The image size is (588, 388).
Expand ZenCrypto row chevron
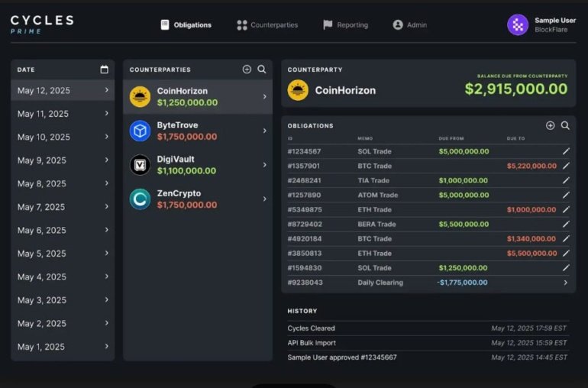tap(264, 199)
